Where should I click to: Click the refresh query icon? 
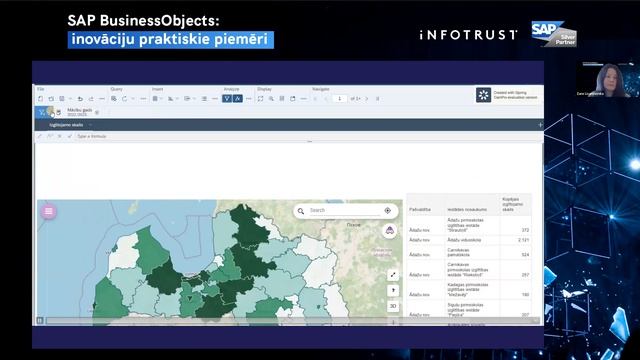coord(124,99)
